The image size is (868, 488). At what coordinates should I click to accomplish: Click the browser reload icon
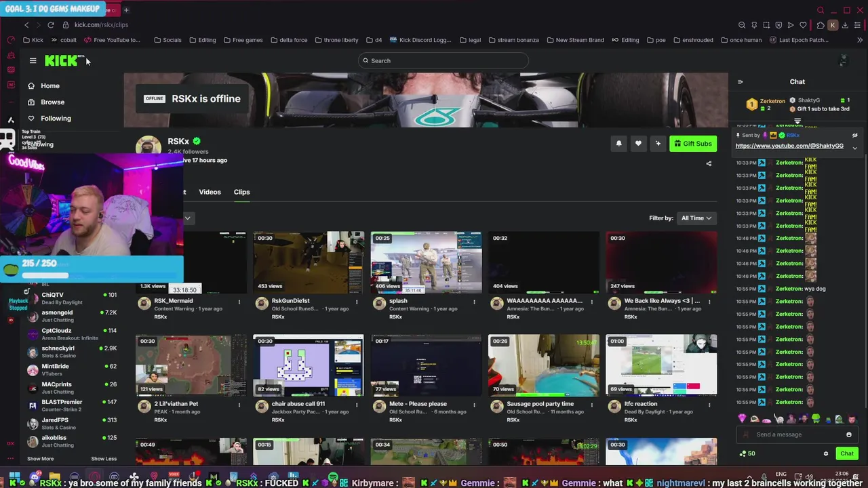click(50, 25)
